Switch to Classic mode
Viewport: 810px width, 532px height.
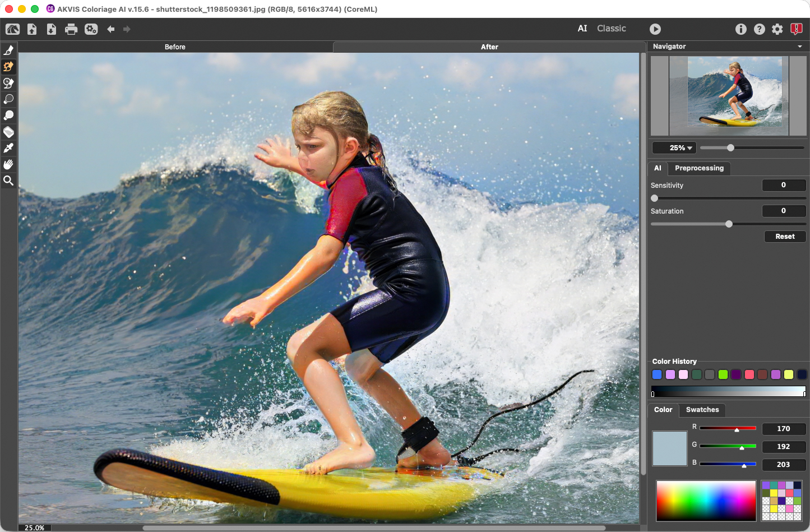(612, 29)
